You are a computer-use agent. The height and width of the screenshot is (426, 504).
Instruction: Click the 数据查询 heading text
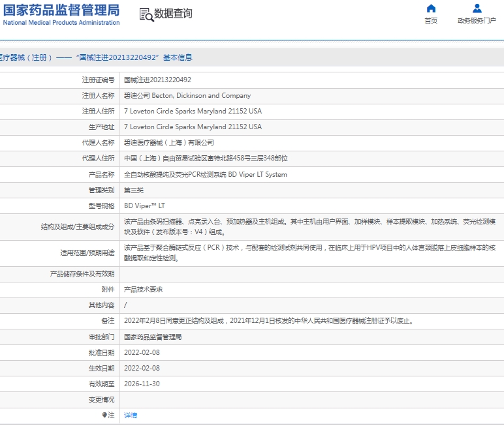click(173, 14)
